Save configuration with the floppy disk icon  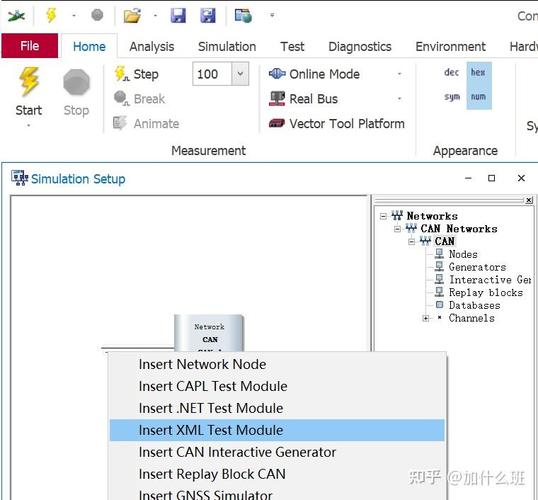[178, 15]
